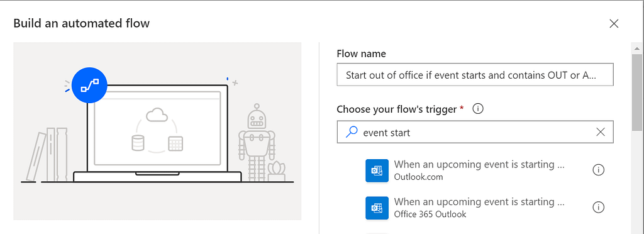
Task: Click the calendar grid icon on laptop screen
Action: click(x=175, y=143)
